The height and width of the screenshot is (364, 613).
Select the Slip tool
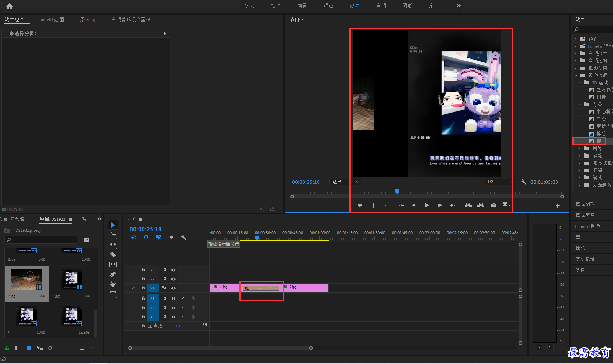pyautogui.click(x=113, y=264)
